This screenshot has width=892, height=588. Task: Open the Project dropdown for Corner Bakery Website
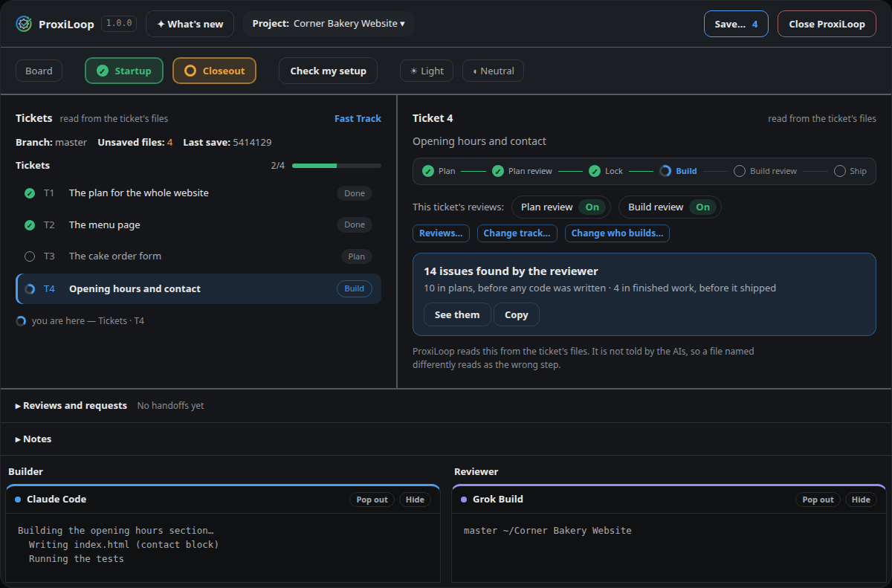click(x=329, y=24)
